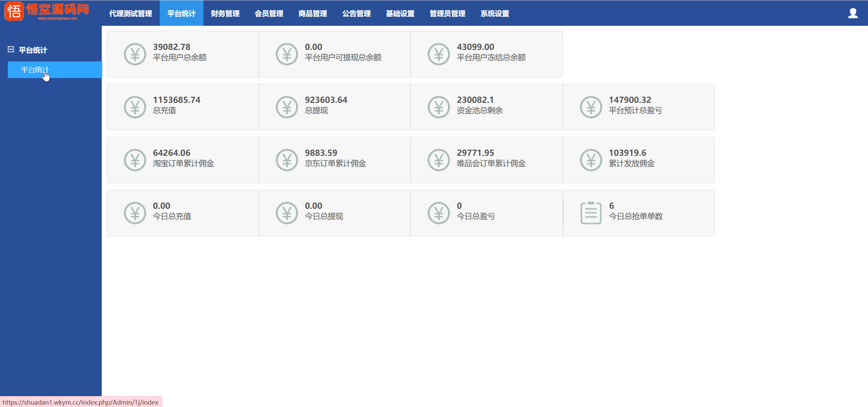Viewport: 868px width, 407px height.
Task: Click the yen icon beside 今日总充值
Action: pyautogui.click(x=135, y=213)
